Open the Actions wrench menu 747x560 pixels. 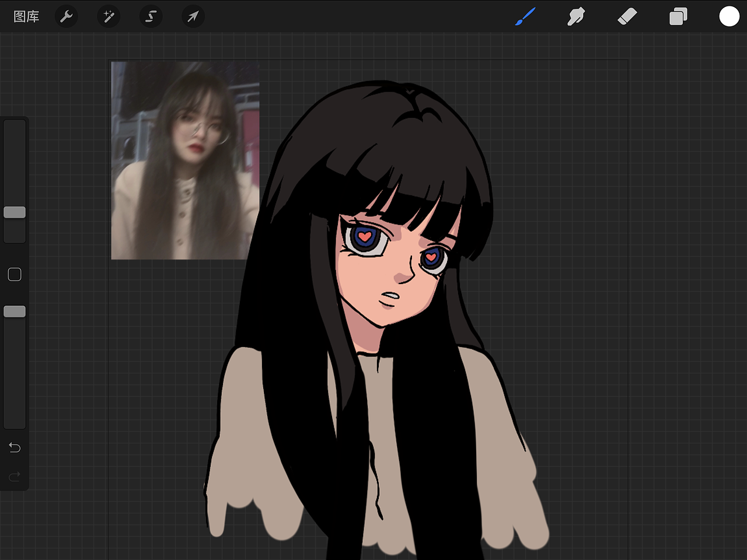click(67, 16)
